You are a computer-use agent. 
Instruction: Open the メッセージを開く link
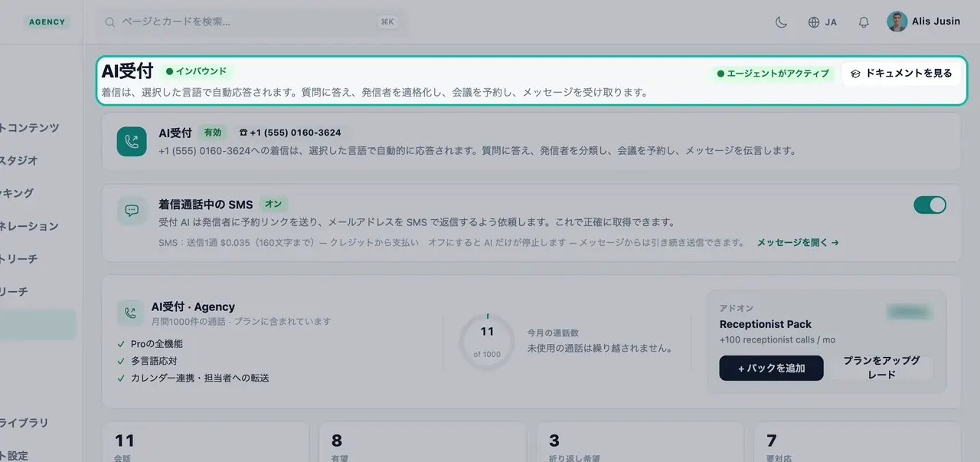pyautogui.click(x=798, y=242)
